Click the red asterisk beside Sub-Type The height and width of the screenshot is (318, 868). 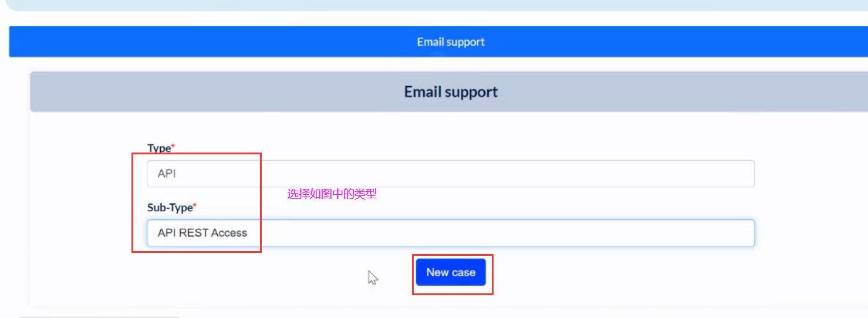tap(195, 205)
